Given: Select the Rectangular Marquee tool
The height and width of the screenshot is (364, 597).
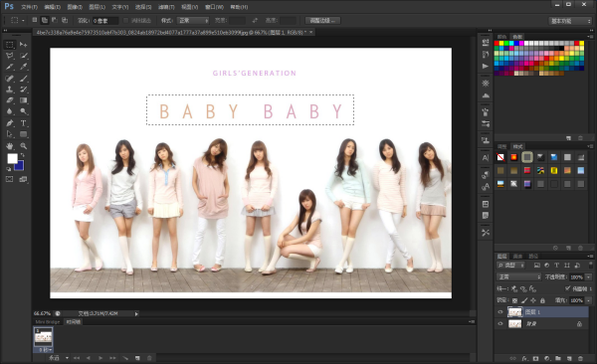Looking at the screenshot, I should 10,45.
